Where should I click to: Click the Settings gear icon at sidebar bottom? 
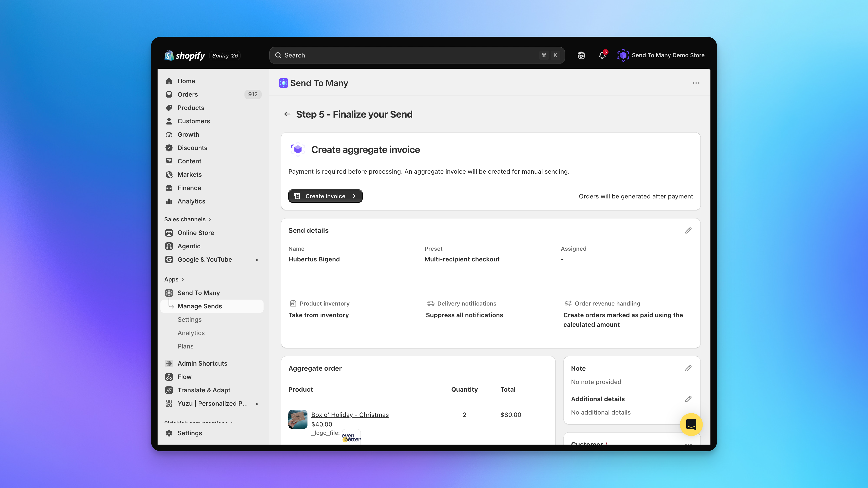(x=169, y=433)
